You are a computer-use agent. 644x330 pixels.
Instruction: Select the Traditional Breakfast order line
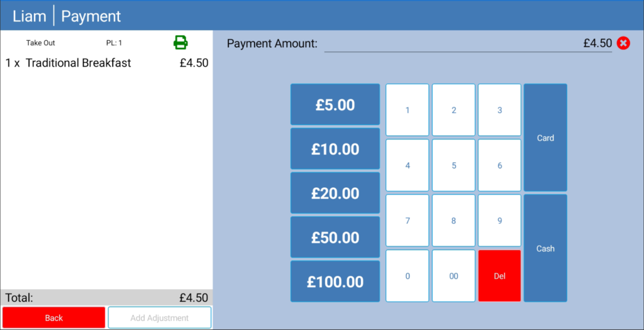(x=107, y=63)
